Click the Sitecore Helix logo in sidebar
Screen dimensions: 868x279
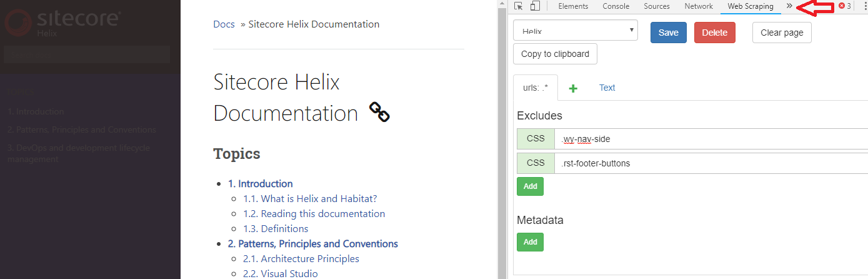[62, 22]
